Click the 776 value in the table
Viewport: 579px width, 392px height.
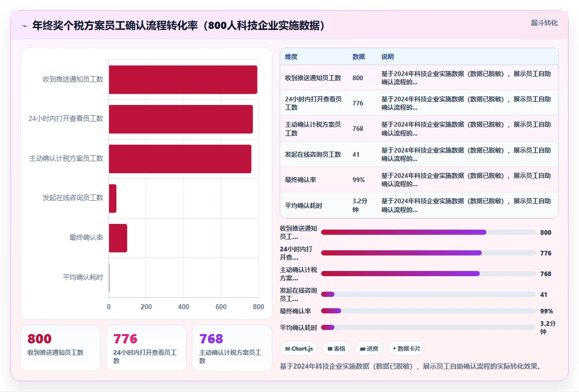pos(358,103)
